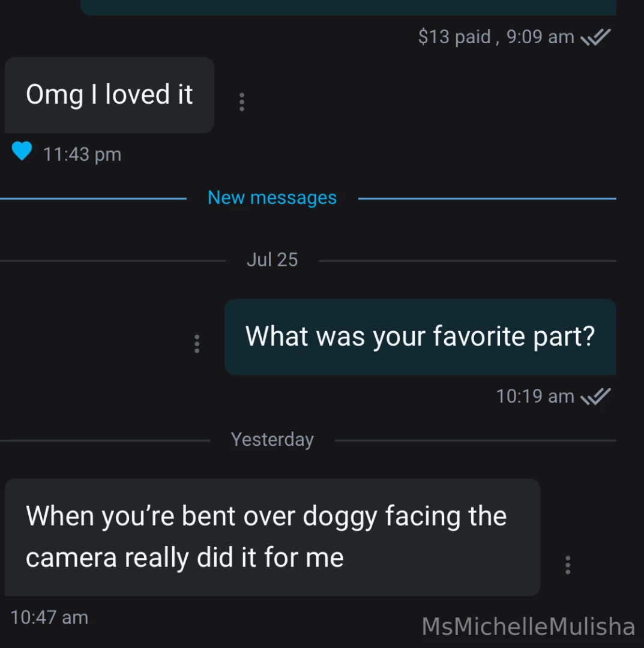Select the 'Jul 25' conversation section
Viewport: 644px width, 648px height.
[x=272, y=259]
